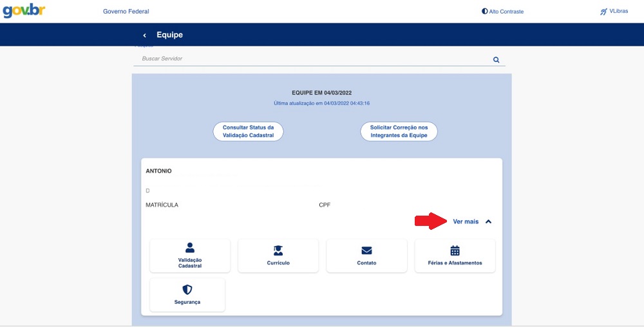Collapse details with the up chevron

pyautogui.click(x=488, y=221)
